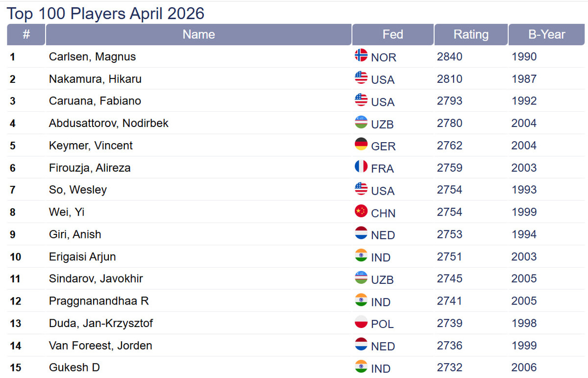Click Norway flag icon beside Carlsen
Image resolution: width=588 pixels, height=378 pixels.
pos(361,55)
